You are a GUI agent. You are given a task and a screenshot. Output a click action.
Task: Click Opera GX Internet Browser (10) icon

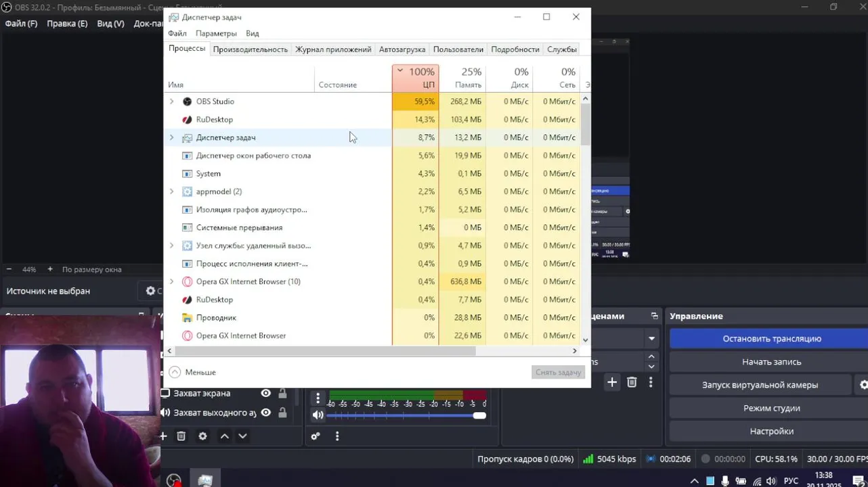[x=188, y=281]
